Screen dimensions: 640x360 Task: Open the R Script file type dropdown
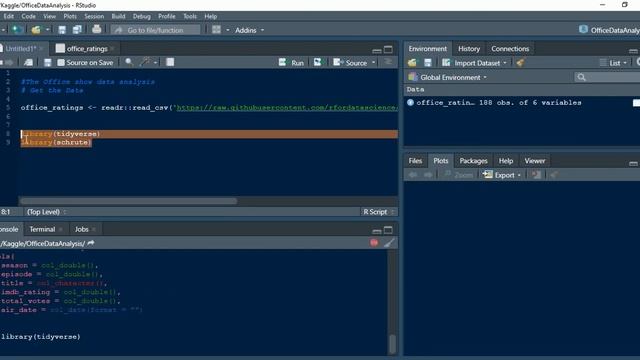point(378,212)
